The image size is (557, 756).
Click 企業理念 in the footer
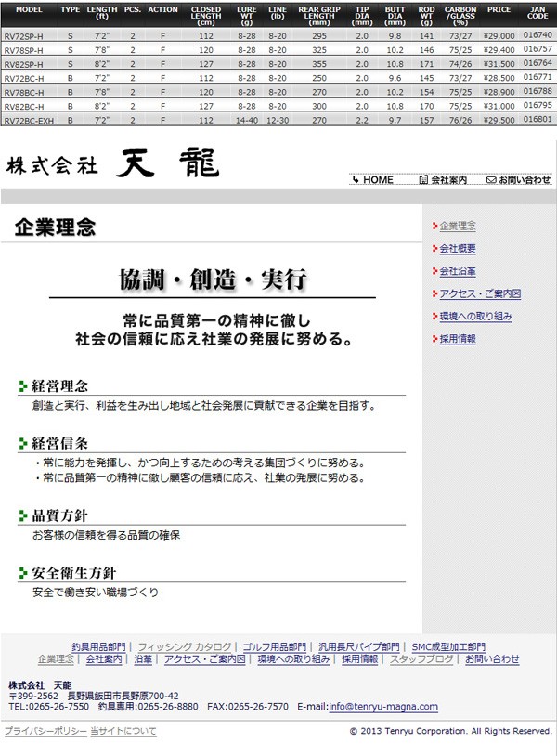click(56, 659)
